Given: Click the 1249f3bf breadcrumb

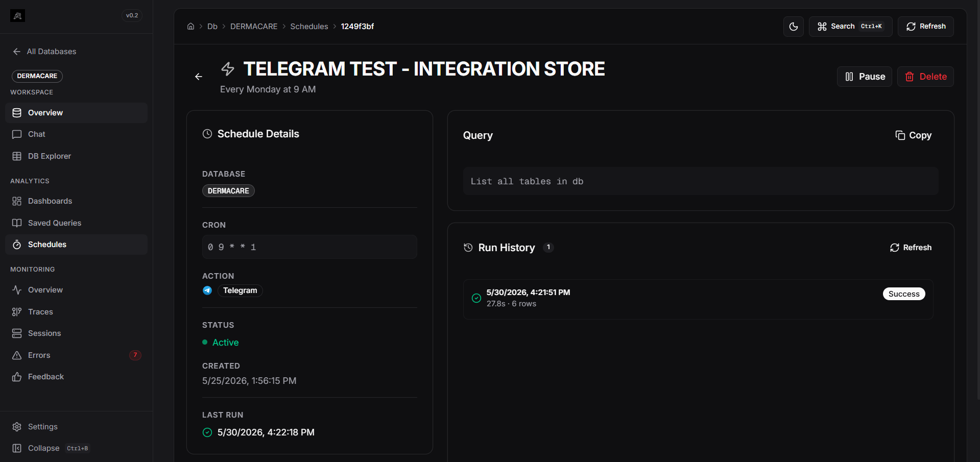Looking at the screenshot, I should (x=357, y=27).
